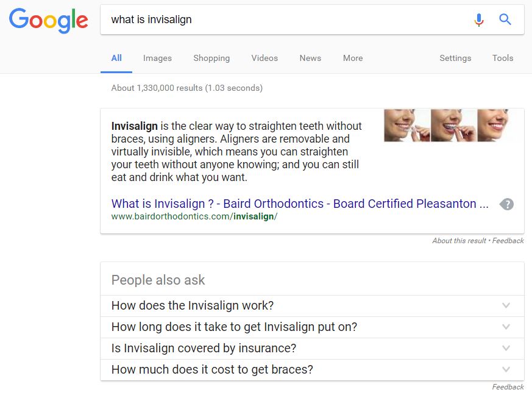
Task: Open the News results tab
Action: click(310, 58)
